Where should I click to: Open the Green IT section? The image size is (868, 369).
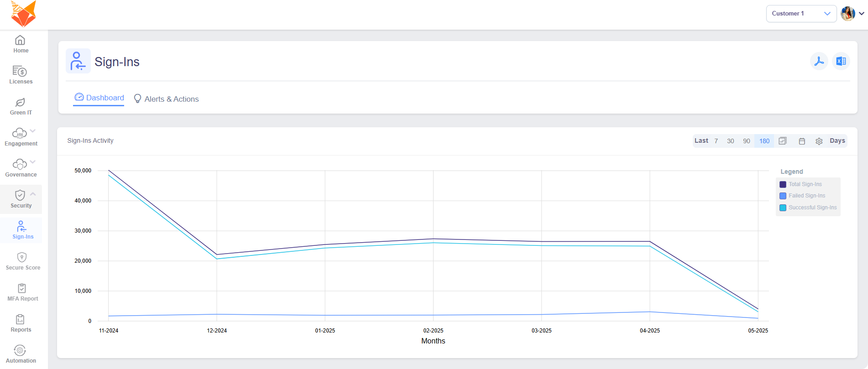click(21, 106)
